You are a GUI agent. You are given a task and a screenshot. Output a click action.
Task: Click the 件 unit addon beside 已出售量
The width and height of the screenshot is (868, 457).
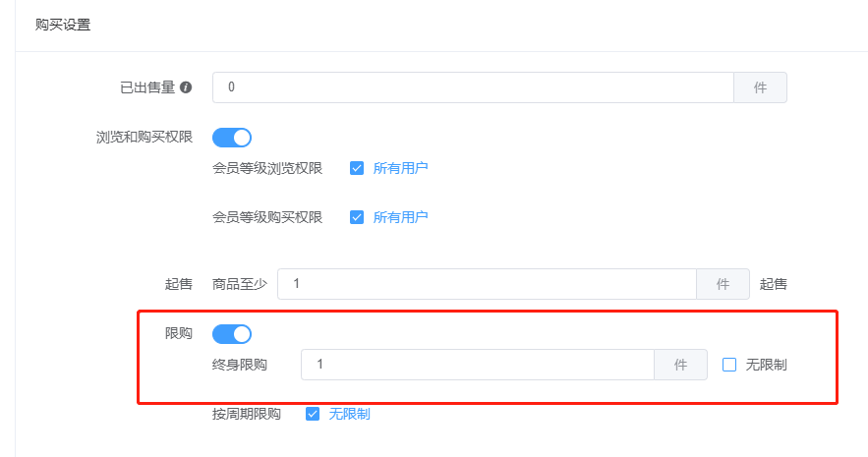click(x=761, y=87)
